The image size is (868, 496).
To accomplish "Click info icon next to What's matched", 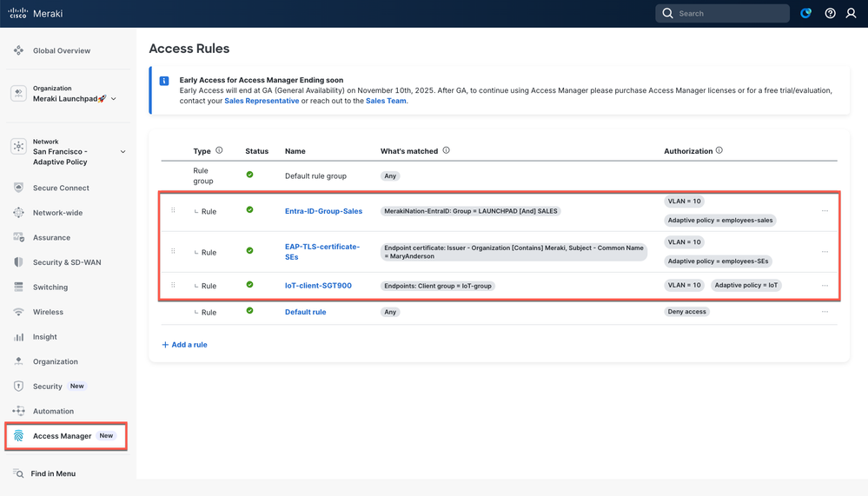I will (x=447, y=150).
